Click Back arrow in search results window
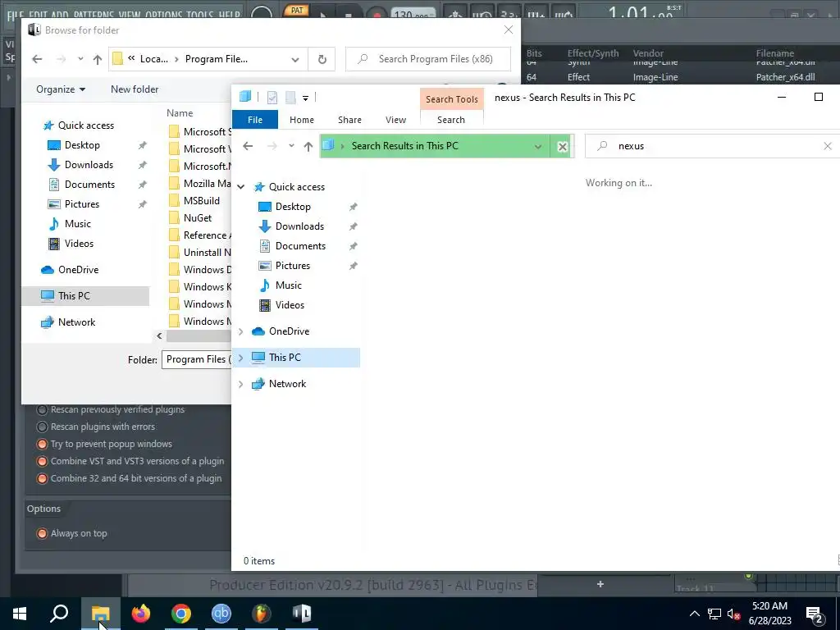 point(248,146)
